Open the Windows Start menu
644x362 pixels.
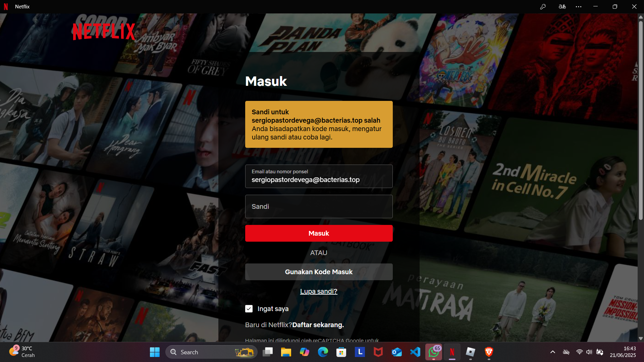tap(155, 352)
